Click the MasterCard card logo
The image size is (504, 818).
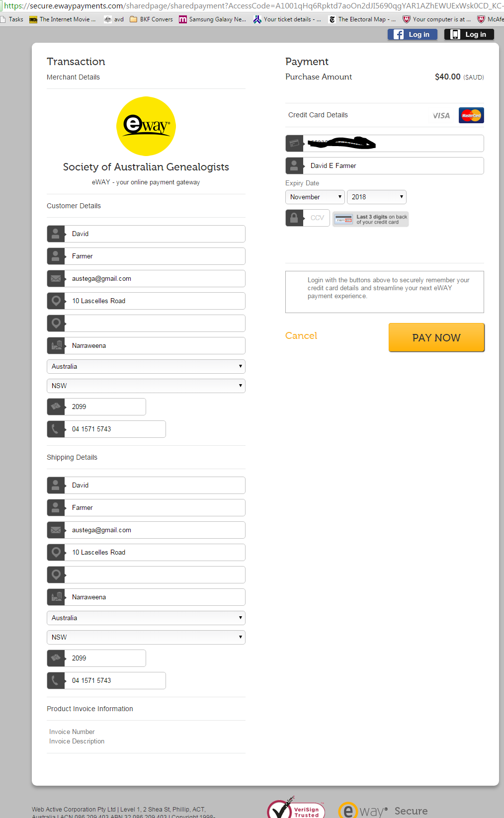click(x=471, y=115)
